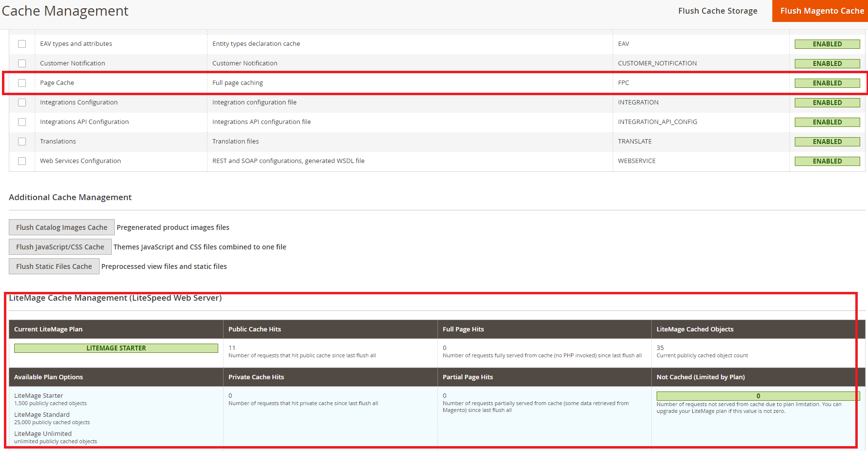Screen dimensions: 868x451
Task: Click the LiteMage Cache Management section heading
Action: tap(115, 298)
